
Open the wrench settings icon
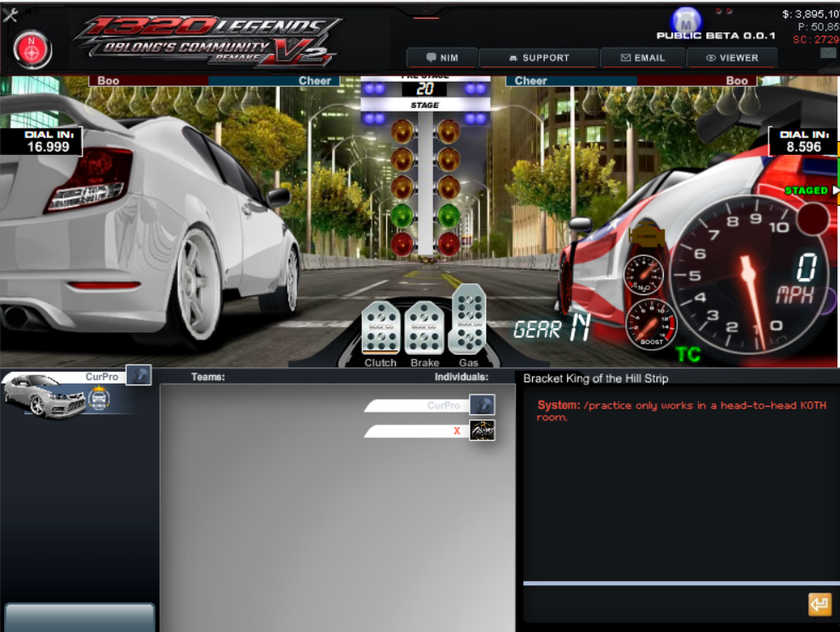pyautogui.click(x=9, y=14)
